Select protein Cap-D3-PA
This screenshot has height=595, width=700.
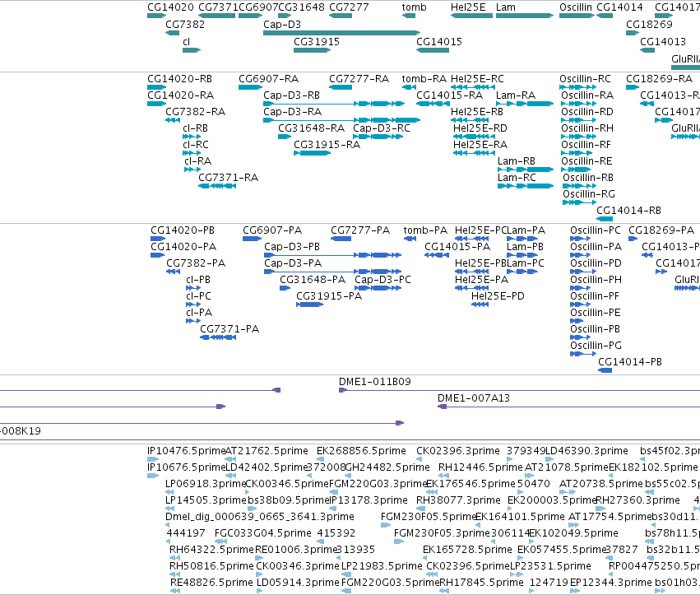293,263
